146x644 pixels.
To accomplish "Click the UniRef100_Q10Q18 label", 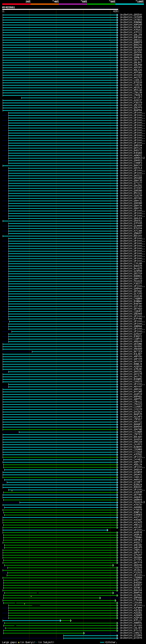I will point(131,50).
